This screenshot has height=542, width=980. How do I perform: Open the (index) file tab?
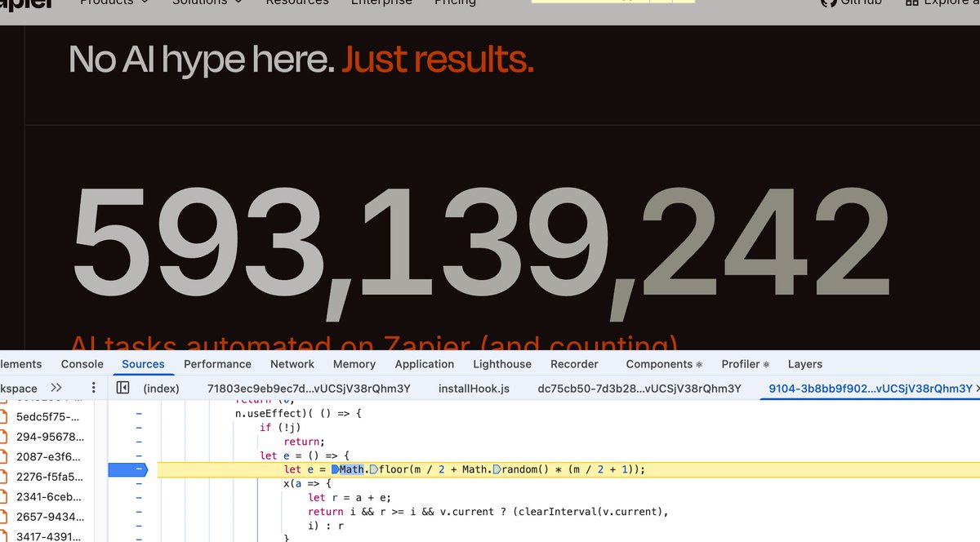161,388
